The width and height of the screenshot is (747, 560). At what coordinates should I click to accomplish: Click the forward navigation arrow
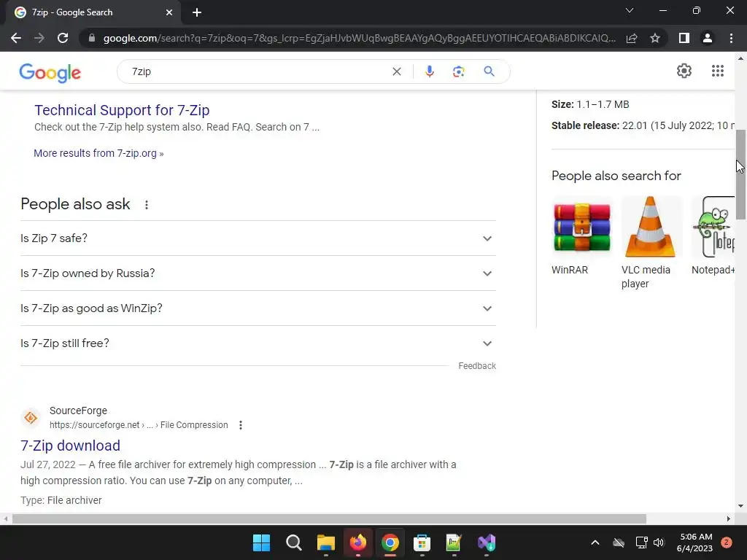coord(39,38)
